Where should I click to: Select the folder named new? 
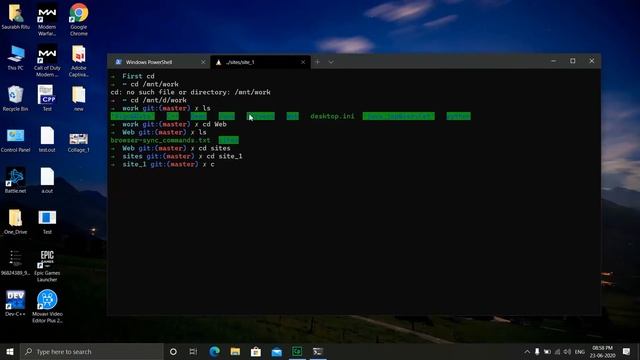78,98
